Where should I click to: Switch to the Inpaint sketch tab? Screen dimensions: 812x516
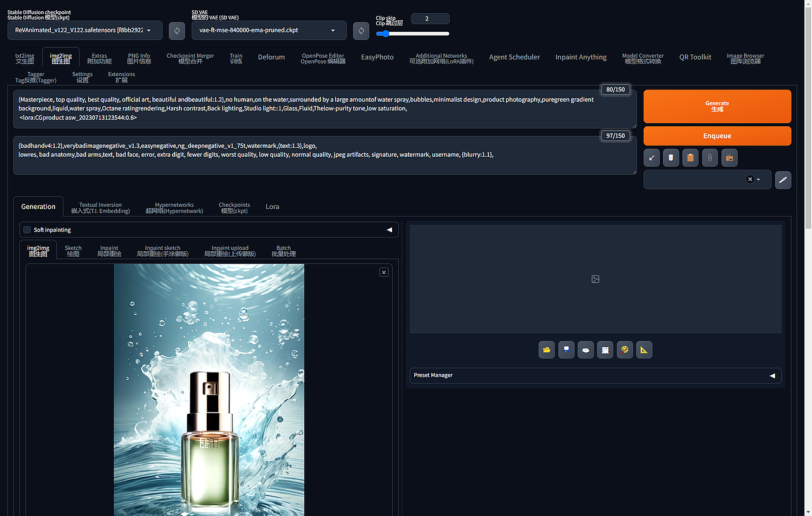[162, 251]
